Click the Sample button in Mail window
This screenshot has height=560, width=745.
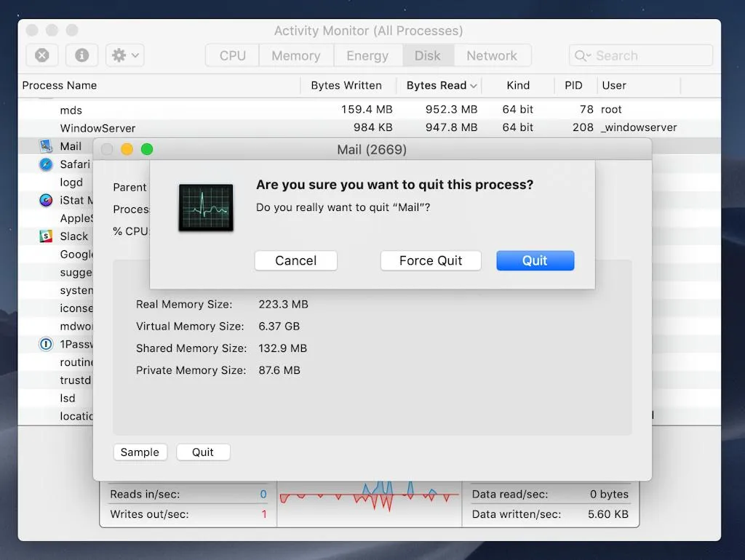click(x=140, y=452)
